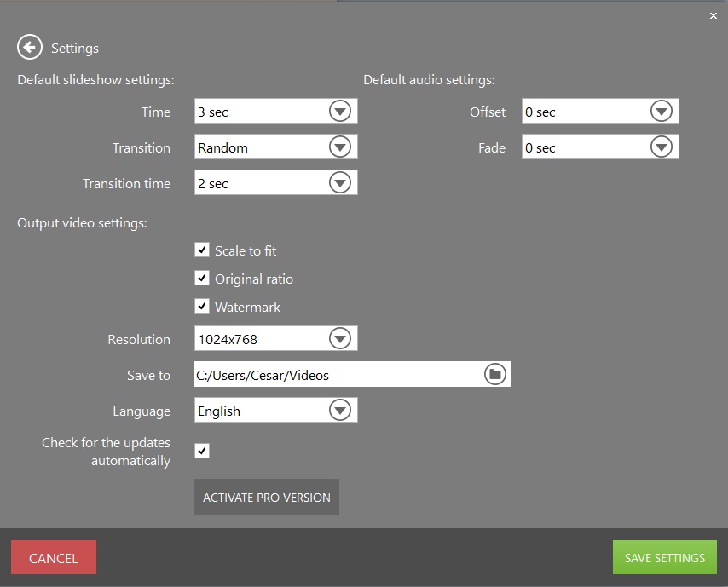Click the Time dropdown arrow

[339, 110]
